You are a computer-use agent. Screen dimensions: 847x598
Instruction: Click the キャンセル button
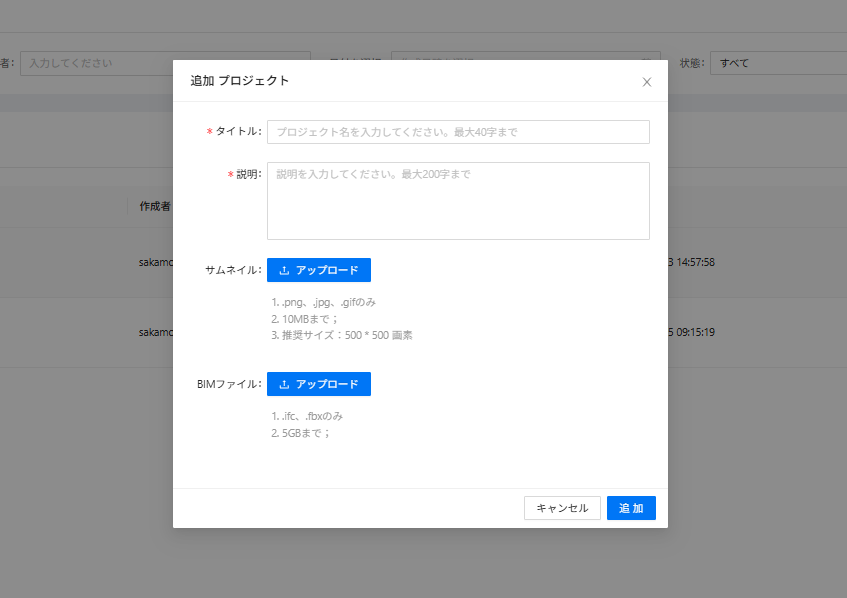562,508
